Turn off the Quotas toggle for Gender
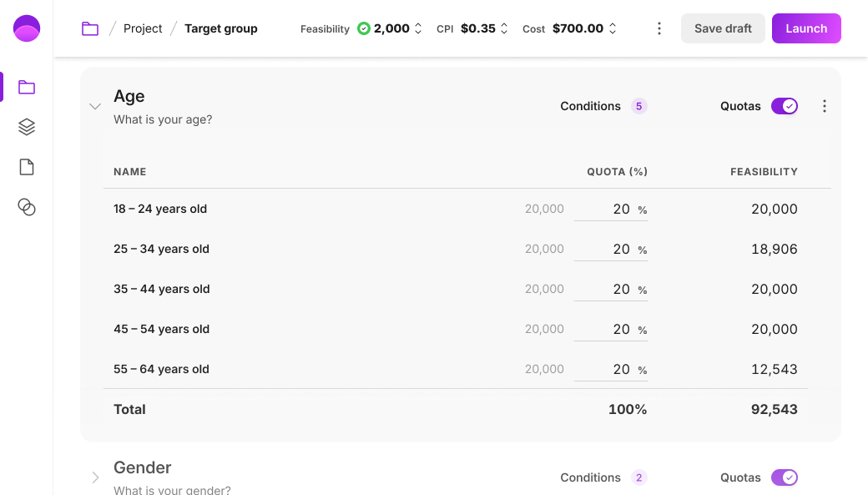868x495 pixels. [x=785, y=477]
